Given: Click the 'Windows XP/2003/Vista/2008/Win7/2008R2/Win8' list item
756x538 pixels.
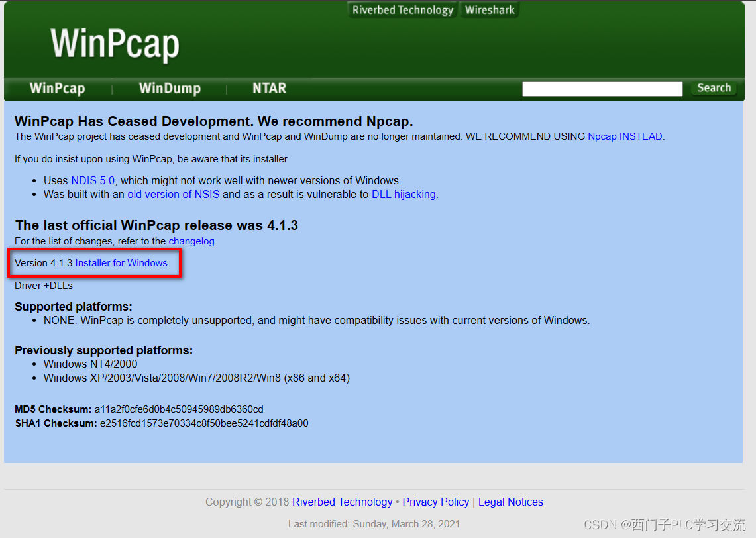Looking at the screenshot, I should (197, 378).
